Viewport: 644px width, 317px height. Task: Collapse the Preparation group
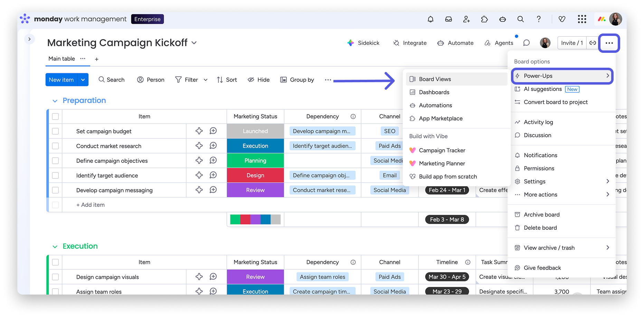55,101
